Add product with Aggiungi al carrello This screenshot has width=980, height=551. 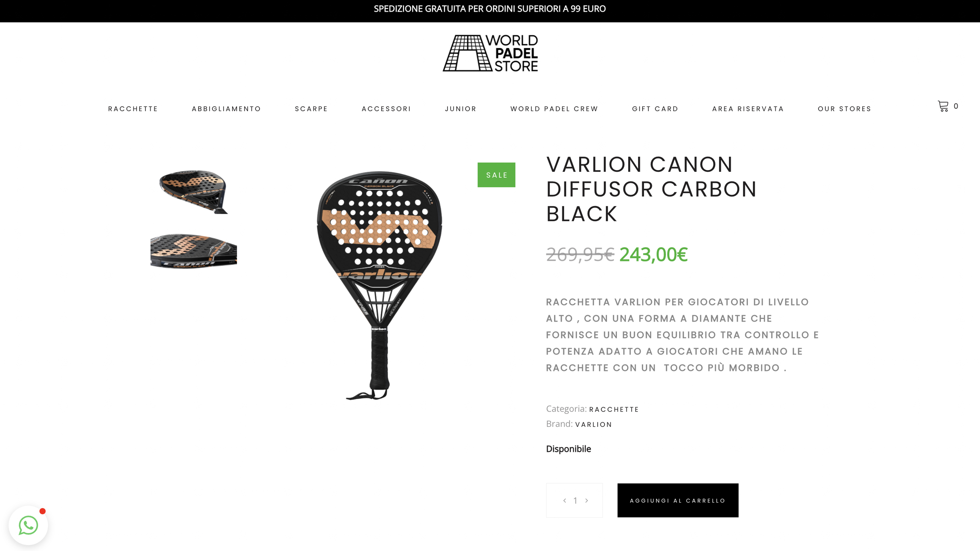(x=677, y=500)
